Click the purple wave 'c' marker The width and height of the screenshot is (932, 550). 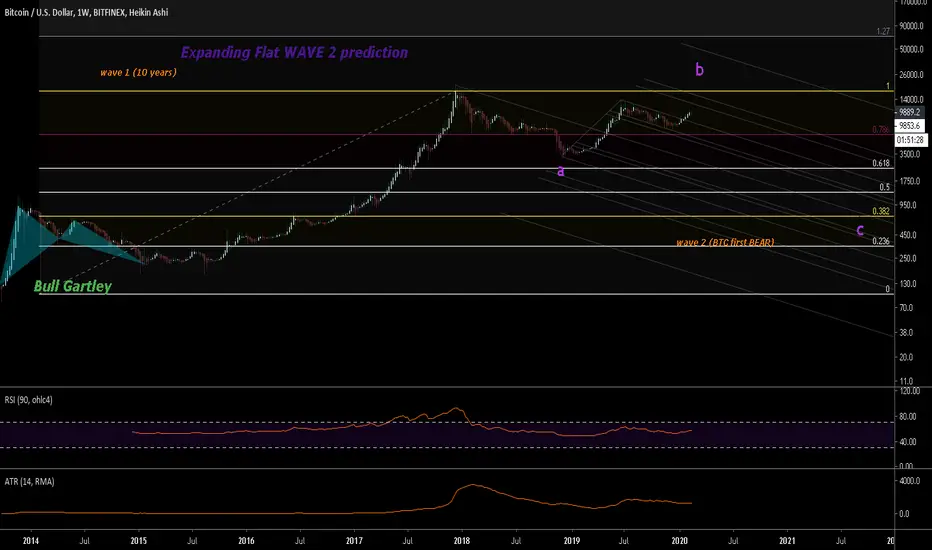click(860, 230)
